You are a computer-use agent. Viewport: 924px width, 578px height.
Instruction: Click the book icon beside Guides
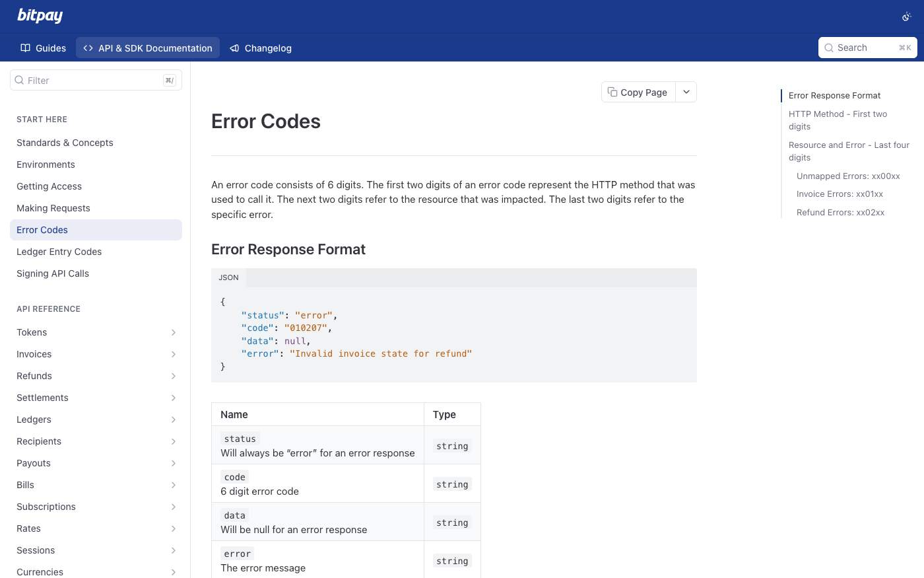pos(26,48)
